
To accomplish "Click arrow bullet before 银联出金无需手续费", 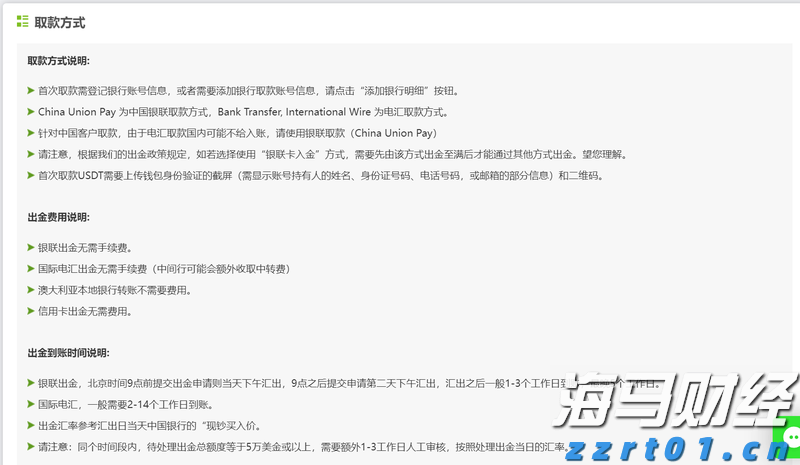I will pyautogui.click(x=31, y=247).
